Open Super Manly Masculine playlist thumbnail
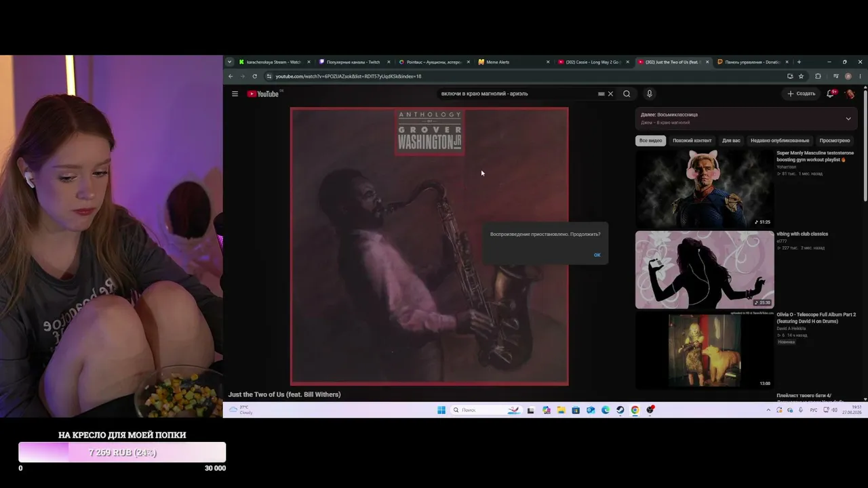Viewport: 868px width, 488px height. click(x=705, y=188)
